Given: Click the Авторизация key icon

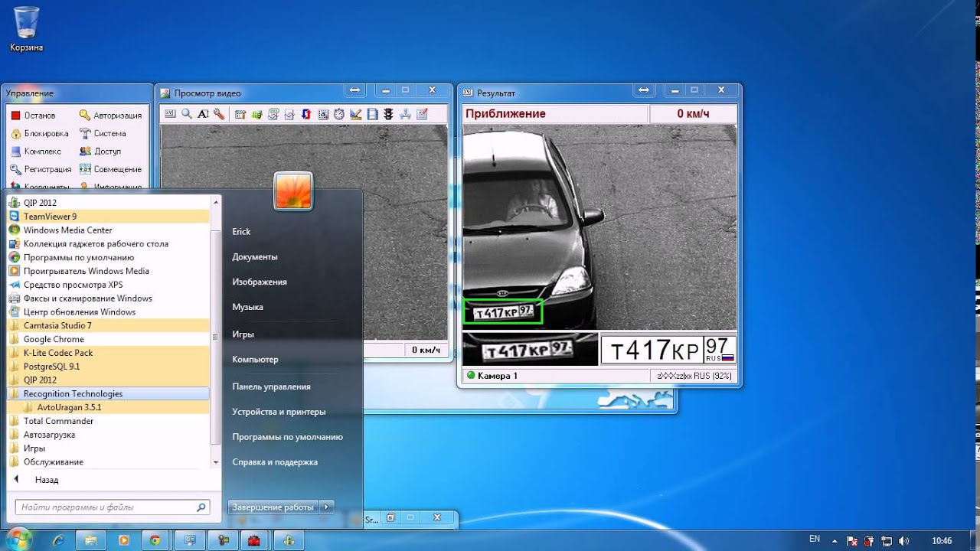Looking at the screenshot, I should (85, 116).
